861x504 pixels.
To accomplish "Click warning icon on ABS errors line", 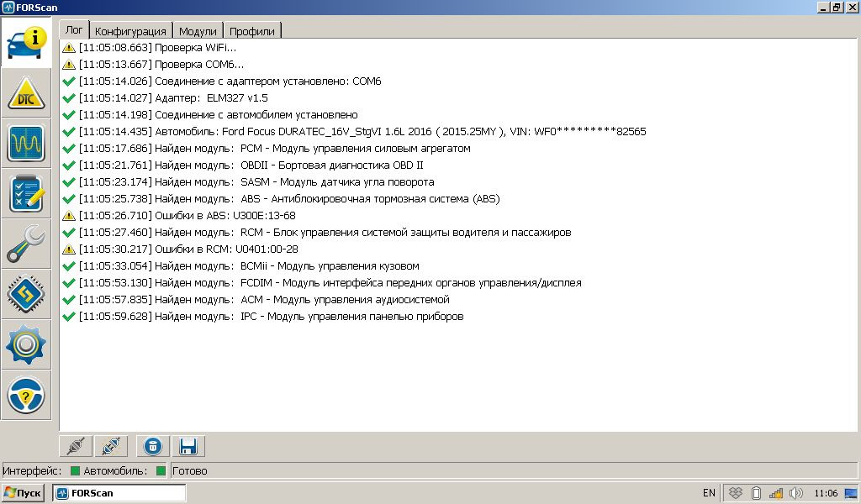I will (x=69, y=216).
